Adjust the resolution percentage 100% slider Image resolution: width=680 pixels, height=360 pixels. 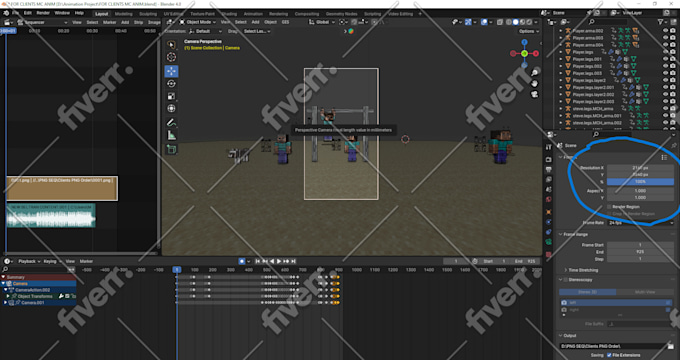point(641,182)
